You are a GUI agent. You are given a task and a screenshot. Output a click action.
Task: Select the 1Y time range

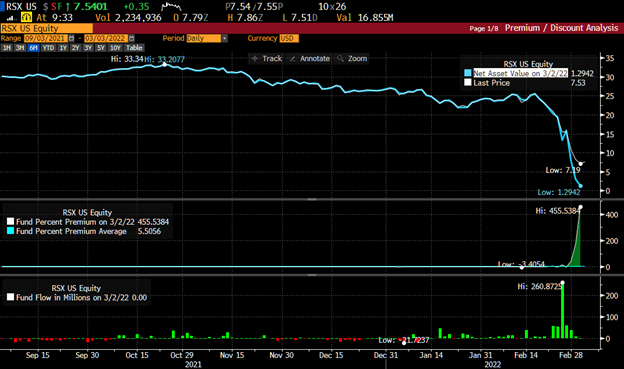click(63, 48)
